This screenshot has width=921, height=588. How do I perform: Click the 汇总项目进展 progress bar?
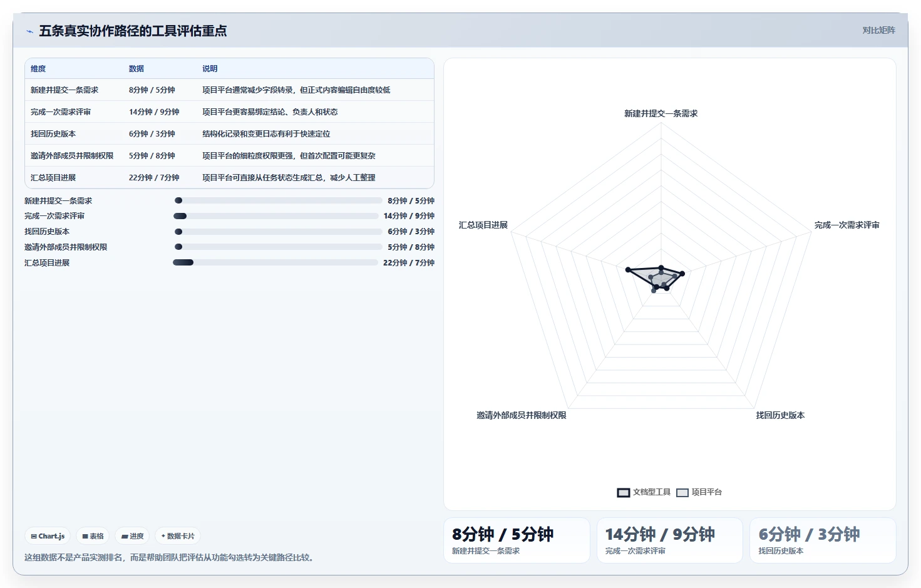tap(275, 262)
